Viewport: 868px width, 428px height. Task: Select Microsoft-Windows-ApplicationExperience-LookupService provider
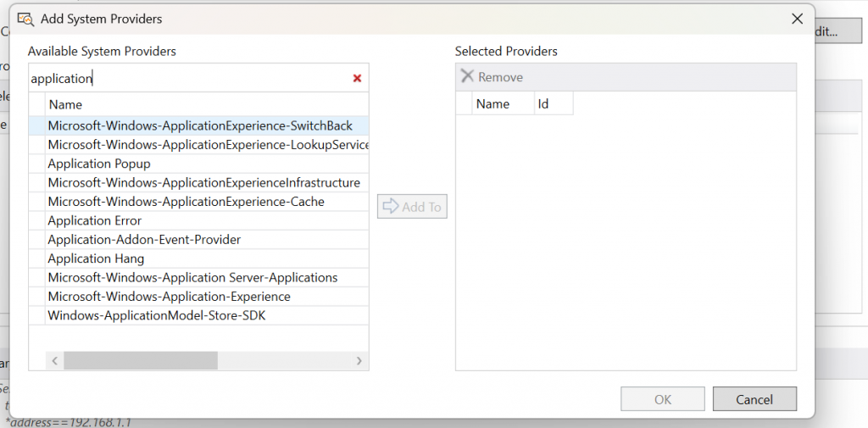(199, 145)
